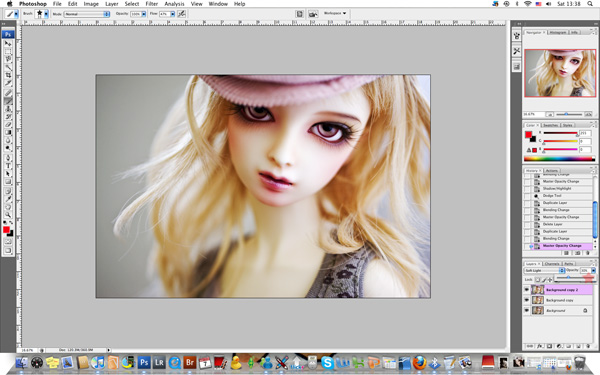Screen dimensions: 600x375
Task: Select the Blur tool
Action: click(8, 140)
